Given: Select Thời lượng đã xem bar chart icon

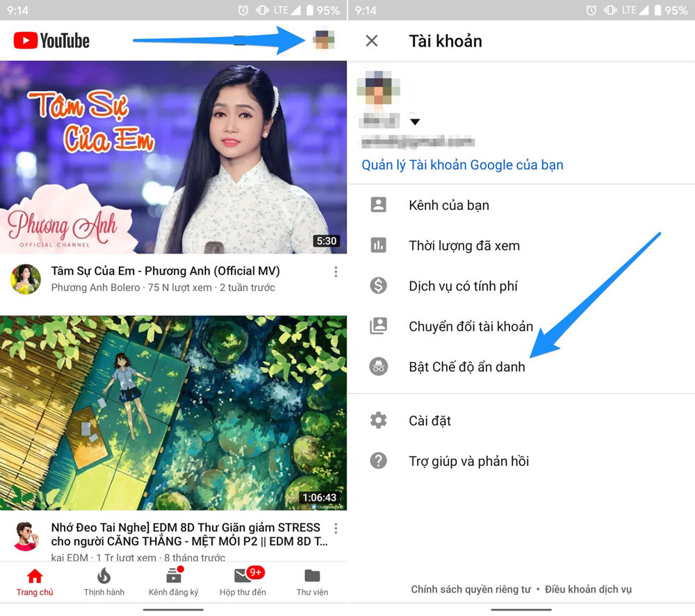Looking at the screenshot, I should (x=378, y=246).
